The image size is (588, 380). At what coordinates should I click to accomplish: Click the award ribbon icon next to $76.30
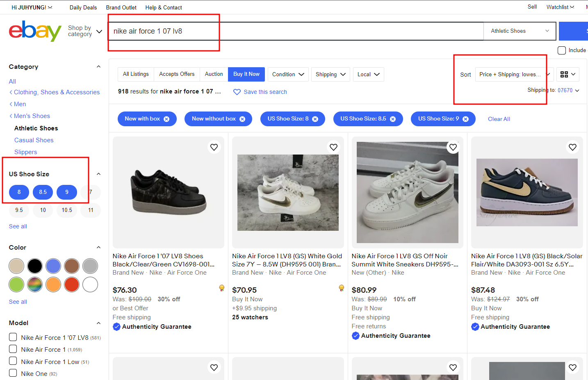pos(222,288)
